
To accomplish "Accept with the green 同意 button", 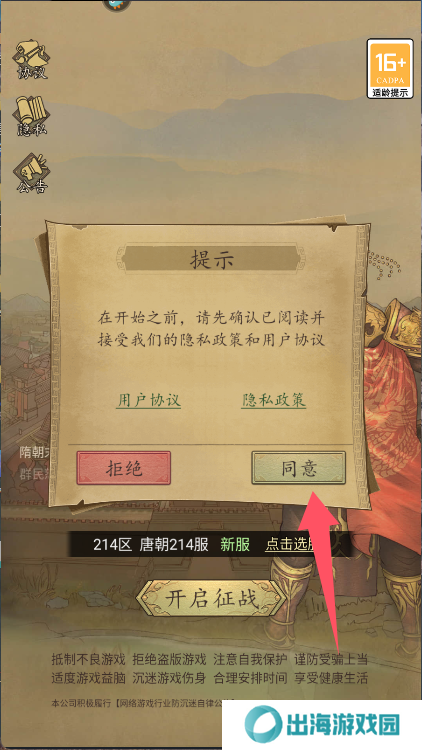I will tap(299, 468).
